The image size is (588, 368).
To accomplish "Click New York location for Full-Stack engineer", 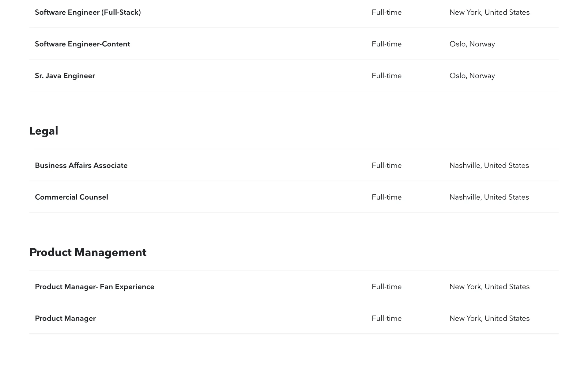I will (489, 12).
